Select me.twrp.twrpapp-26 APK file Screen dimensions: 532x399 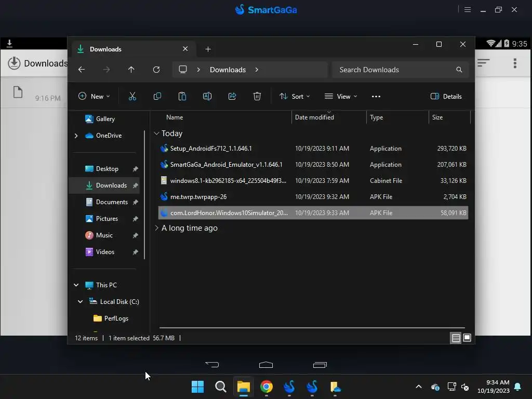[313, 197]
